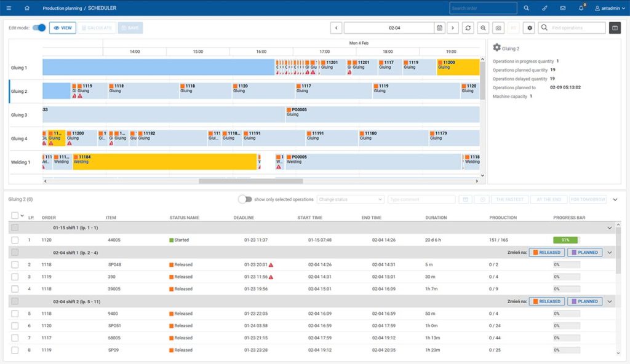Viewport: 630px width, 364px height.
Task: Open antadmin user menu
Action: [x=610, y=8]
